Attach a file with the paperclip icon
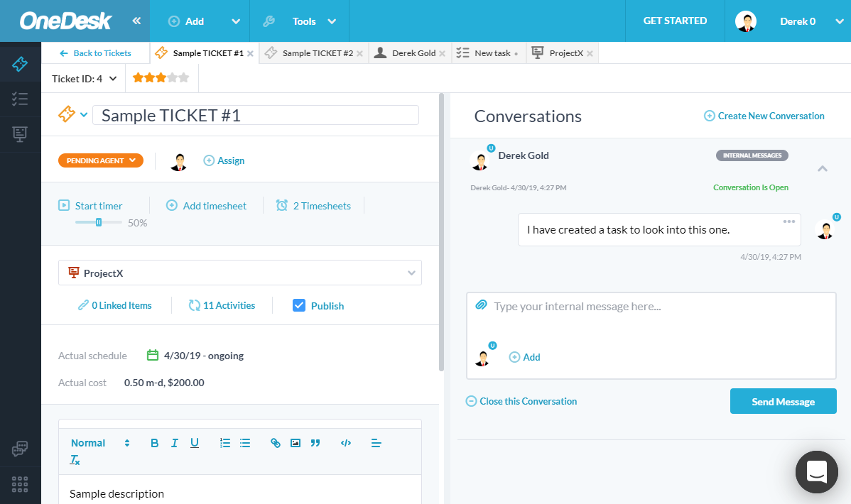Screen dimensions: 851x504 (481, 305)
